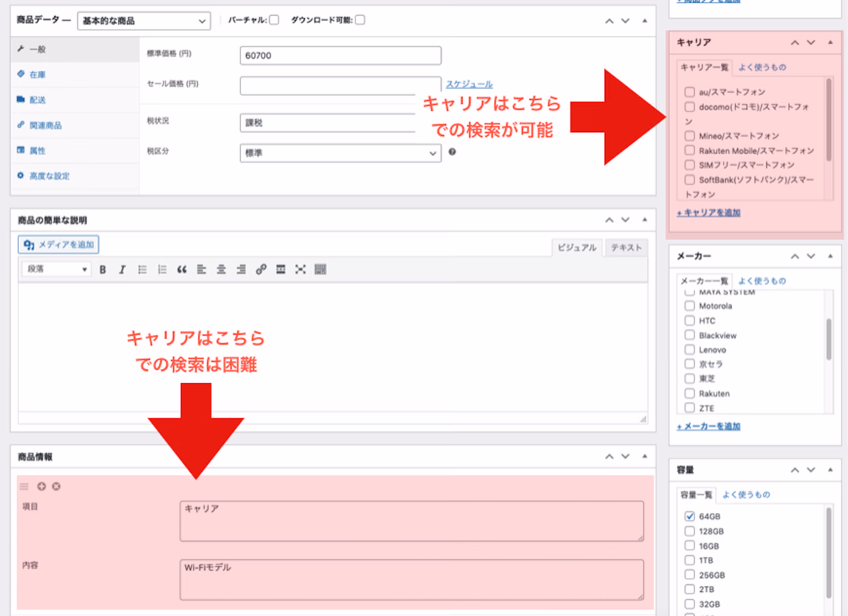848x616 pixels.
Task: Check SIMフリー/スマートフォン carrier
Action: (689, 165)
